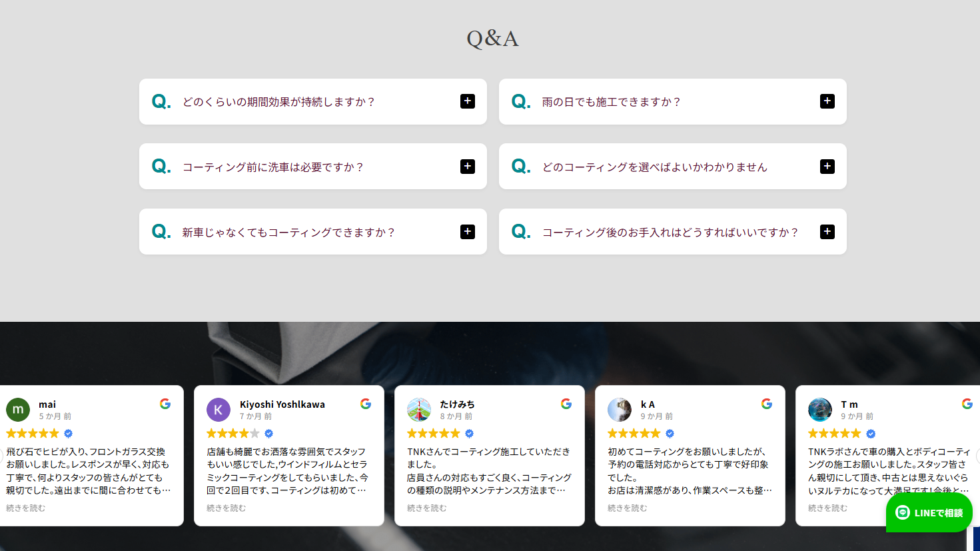The height and width of the screenshot is (551, 980).
Task: Click T m's profile photo
Action: tap(820, 410)
